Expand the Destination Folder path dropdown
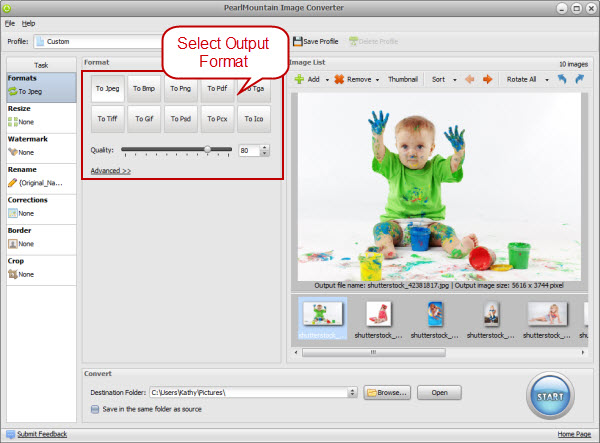The width and height of the screenshot is (600, 443). [x=352, y=393]
